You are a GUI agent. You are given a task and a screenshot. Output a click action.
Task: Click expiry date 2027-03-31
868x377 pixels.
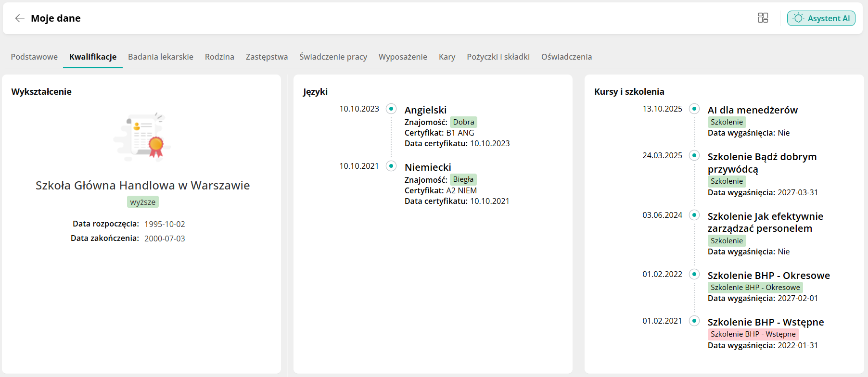tap(798, 192)
